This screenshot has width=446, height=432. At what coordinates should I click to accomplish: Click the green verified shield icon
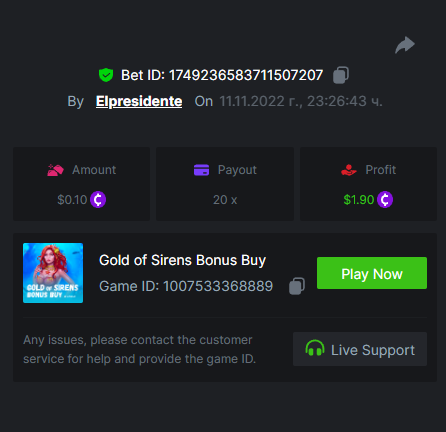(x=106, y=75)
